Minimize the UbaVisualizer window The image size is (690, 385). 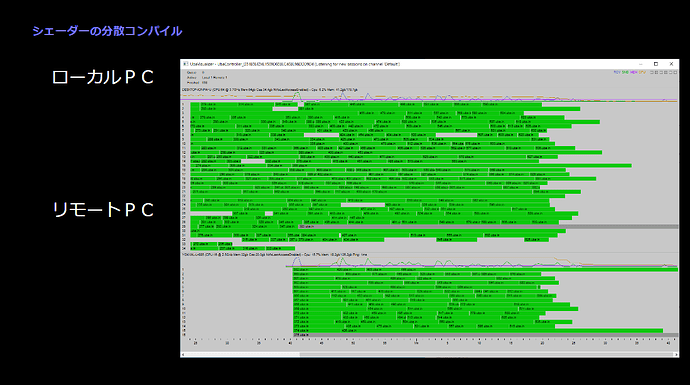(x=640, y=64)
